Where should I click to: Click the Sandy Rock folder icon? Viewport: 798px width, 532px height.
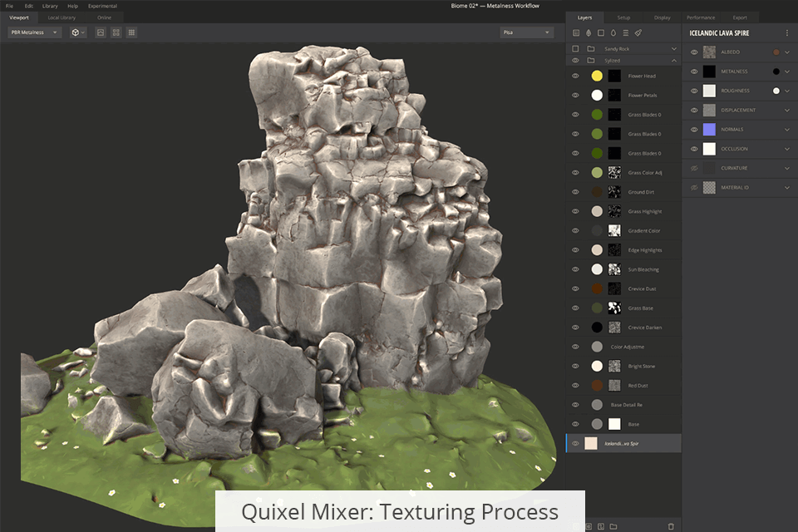point(591,49)
